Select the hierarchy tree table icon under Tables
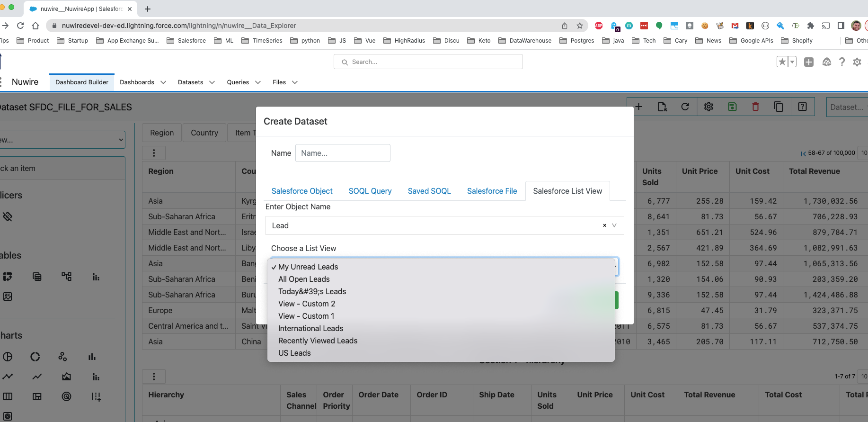Image resolution: width=868 pixels, height=422 pixels. tap(66, 277)
